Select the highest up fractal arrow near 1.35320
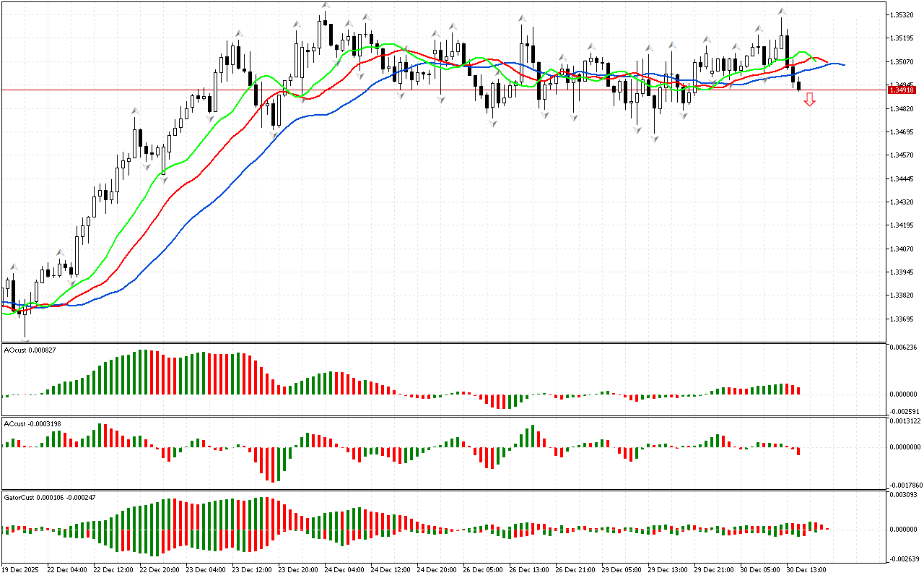The width and height of the screenshot is (924, 578). click(326, 6)
